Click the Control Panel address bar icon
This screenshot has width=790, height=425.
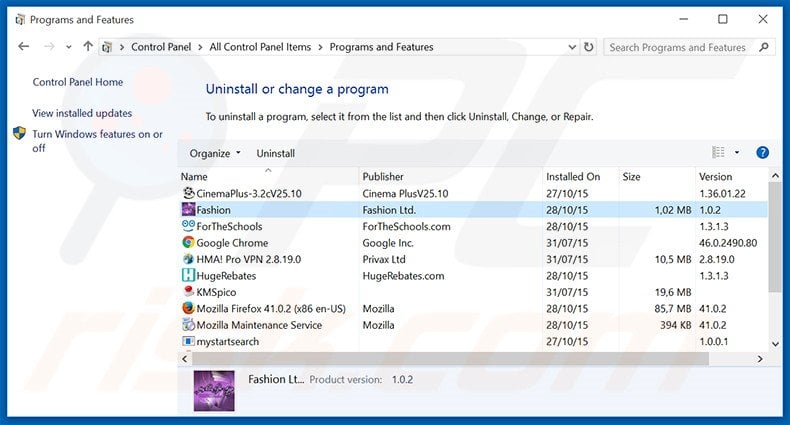(107, 47)
